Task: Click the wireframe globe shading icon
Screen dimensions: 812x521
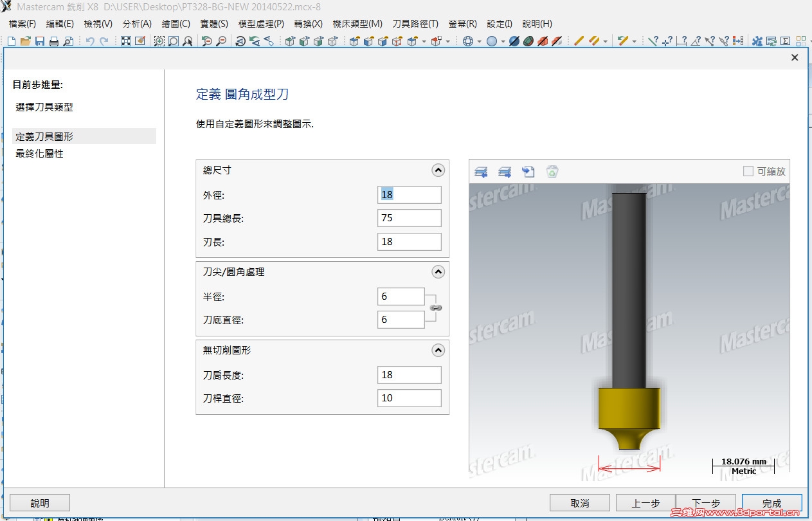Action: click(468, 41)
